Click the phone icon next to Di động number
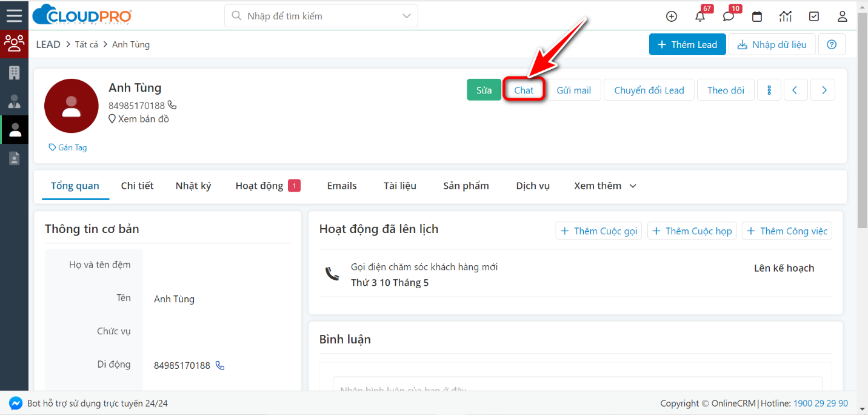 click(219, 365)
